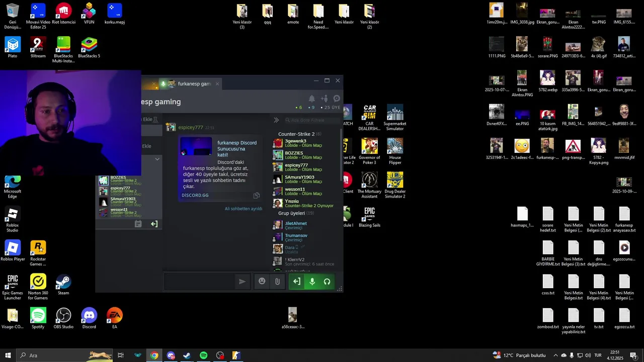
Task: Click the DISCORD.GG link label
Action: [x=195, y=195]
